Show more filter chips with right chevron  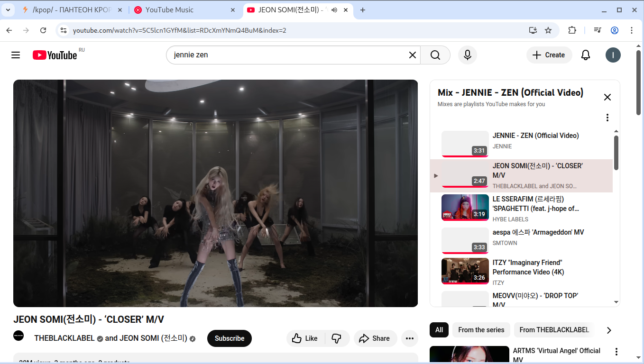609,330
